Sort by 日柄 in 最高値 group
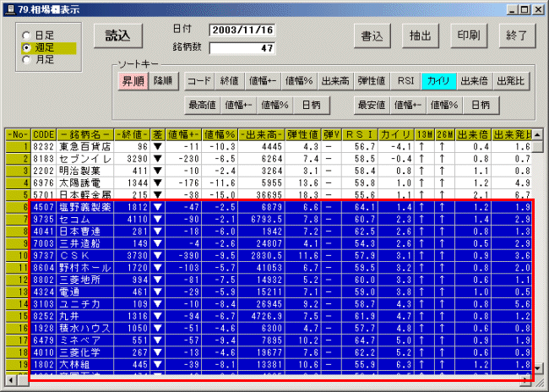This screenshot has height=392, width=549. click(x=312, y=105)
